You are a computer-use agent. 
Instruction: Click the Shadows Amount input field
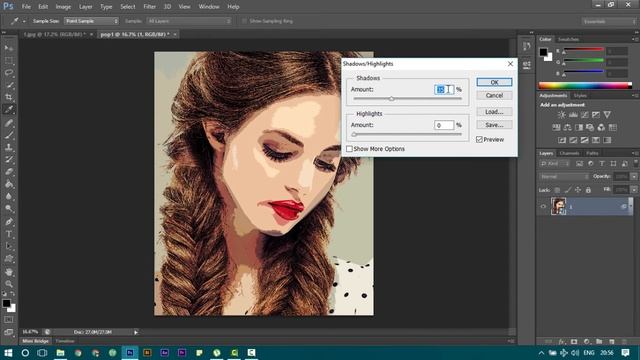coord(444,89)
